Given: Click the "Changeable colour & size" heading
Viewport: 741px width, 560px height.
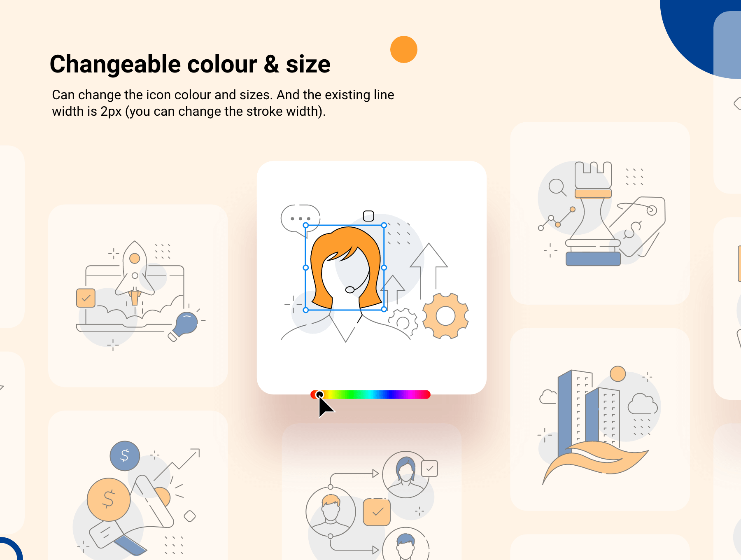Looking at the screenshot, I should coord(190,64).
